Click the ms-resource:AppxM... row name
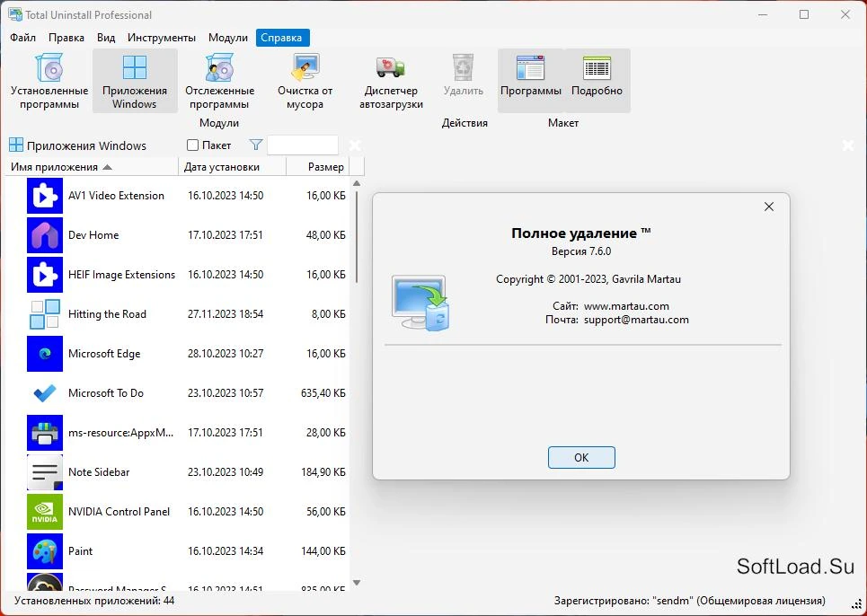 120,433
